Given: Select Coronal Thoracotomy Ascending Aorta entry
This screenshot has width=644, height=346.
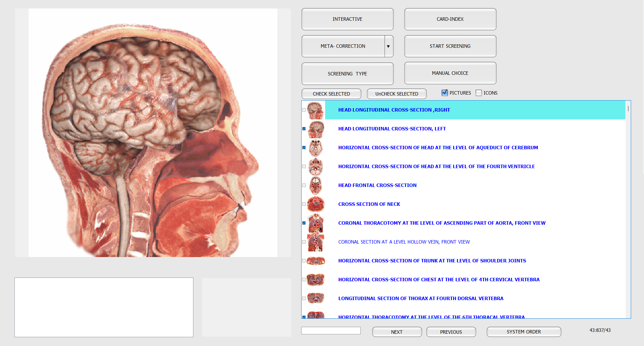Looking at the screenshot, I should (x=441, y=223).
